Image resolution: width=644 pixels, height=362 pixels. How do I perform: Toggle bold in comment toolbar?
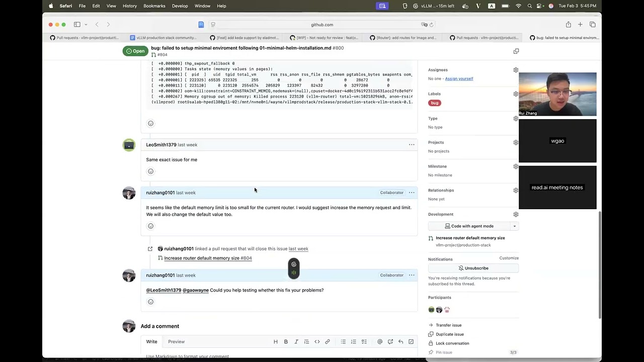(x=286, y=342)
